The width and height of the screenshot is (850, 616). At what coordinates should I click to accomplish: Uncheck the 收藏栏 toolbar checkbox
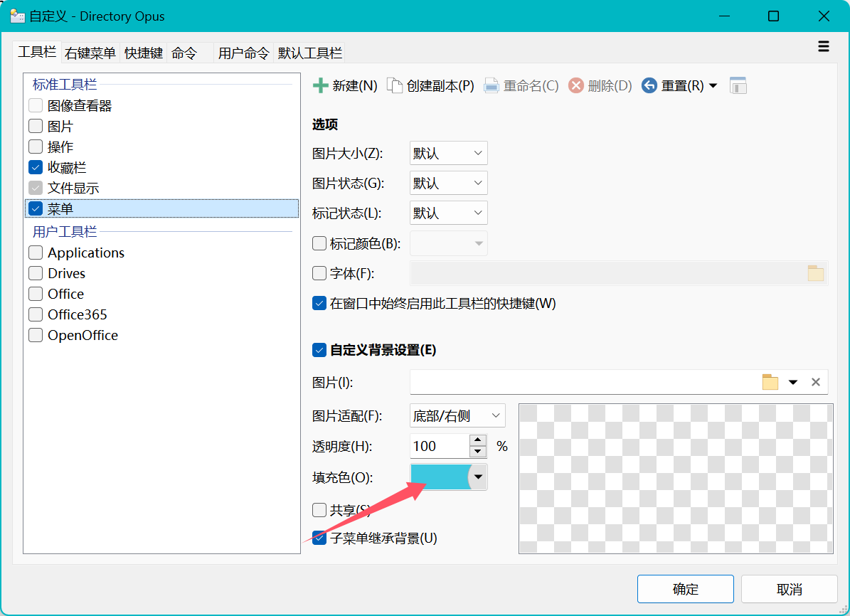(x=36, y=167)
